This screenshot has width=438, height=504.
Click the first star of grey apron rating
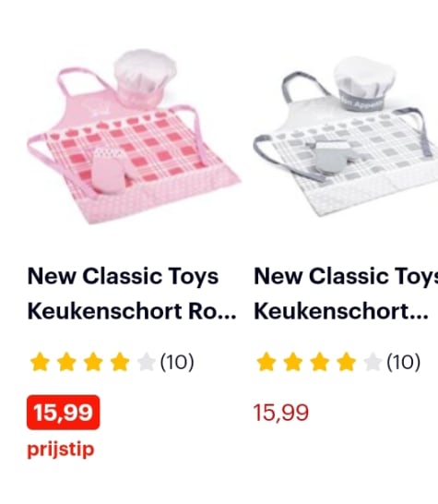pos(266,362)
